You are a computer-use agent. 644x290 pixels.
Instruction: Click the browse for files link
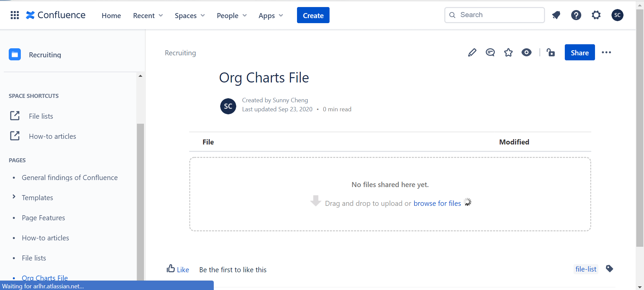pyautogui.click(x=437, y=204)
